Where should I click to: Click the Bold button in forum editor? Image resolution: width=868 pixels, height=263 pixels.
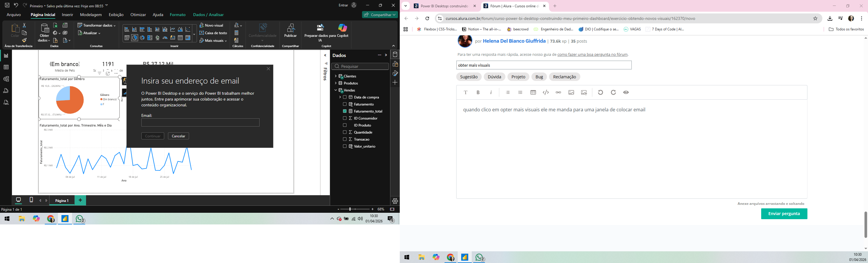[478, 92]
